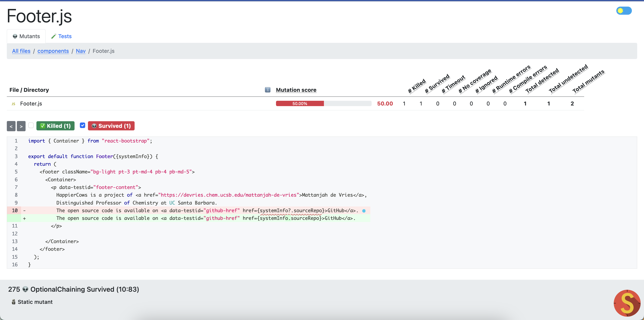This screenshot has width=644, height=320.
Task: Click the Static mutant label
Action: pyautogui.click(x=35, y=302)
